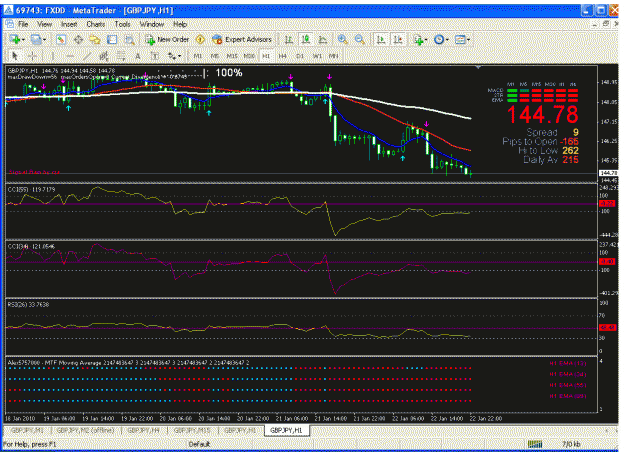Open the New Chart tool

pyautogui.click(x=15, y=39)
